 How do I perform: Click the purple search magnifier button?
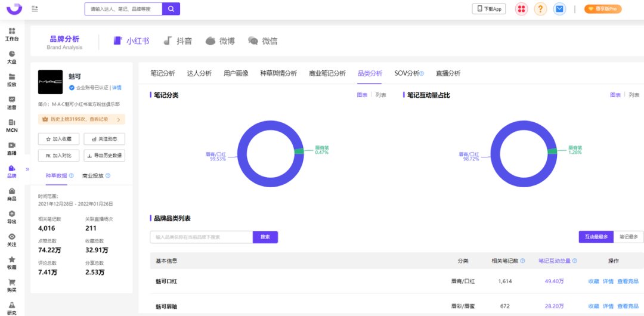(x=171, y=8)
